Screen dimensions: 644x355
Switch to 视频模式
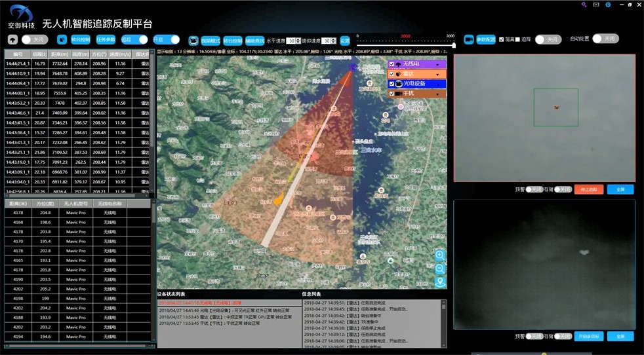pos(211,41)
